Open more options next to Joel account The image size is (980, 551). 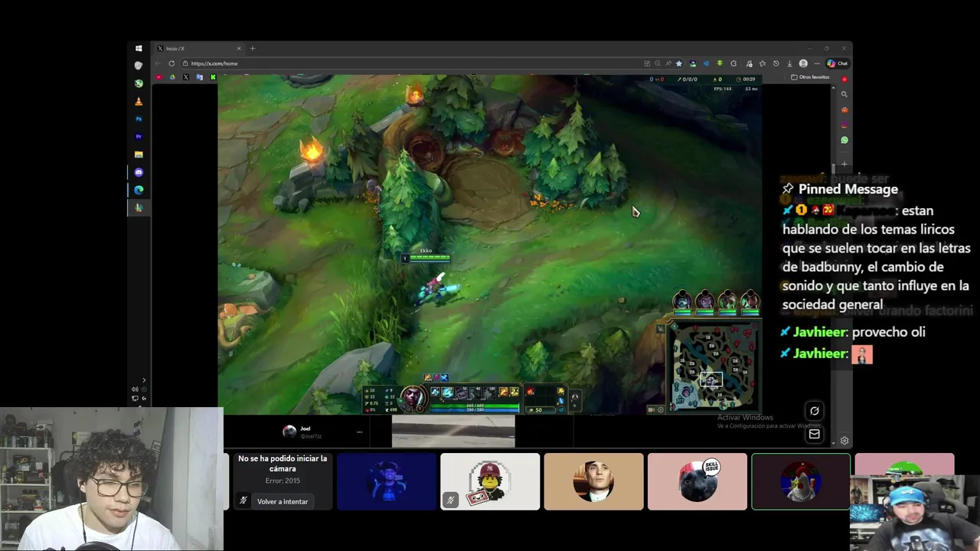click(x=360, y=432)
